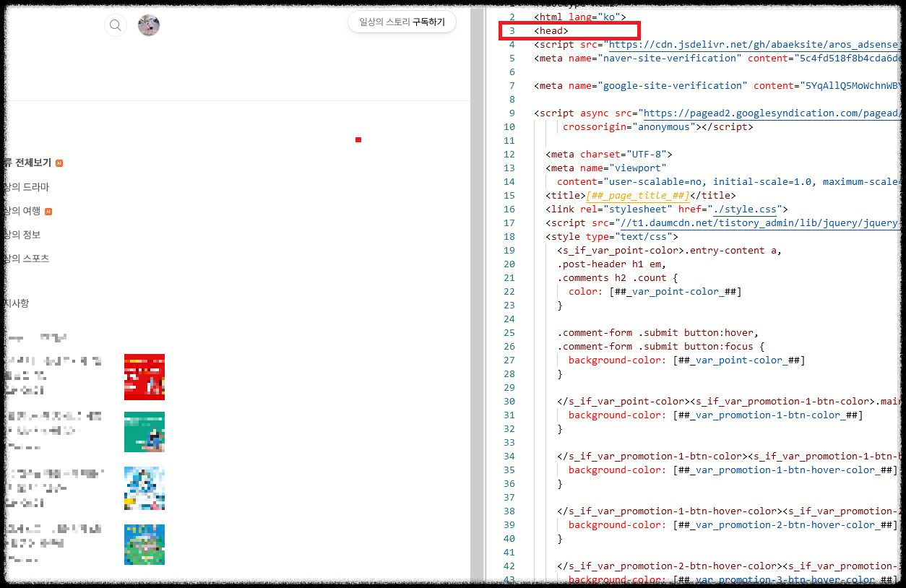Click color: [##_var_point-color_##] line

pyautogui.click(x=655, y=292)
